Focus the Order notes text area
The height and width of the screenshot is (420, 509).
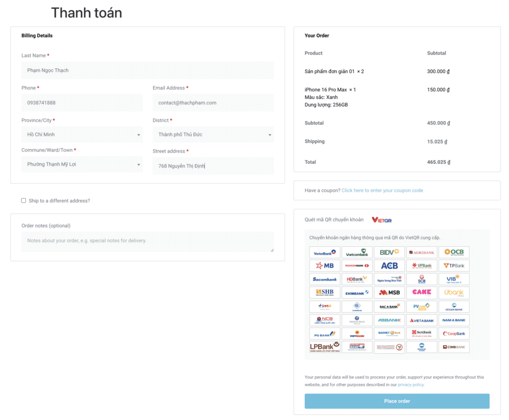(147, 242)
